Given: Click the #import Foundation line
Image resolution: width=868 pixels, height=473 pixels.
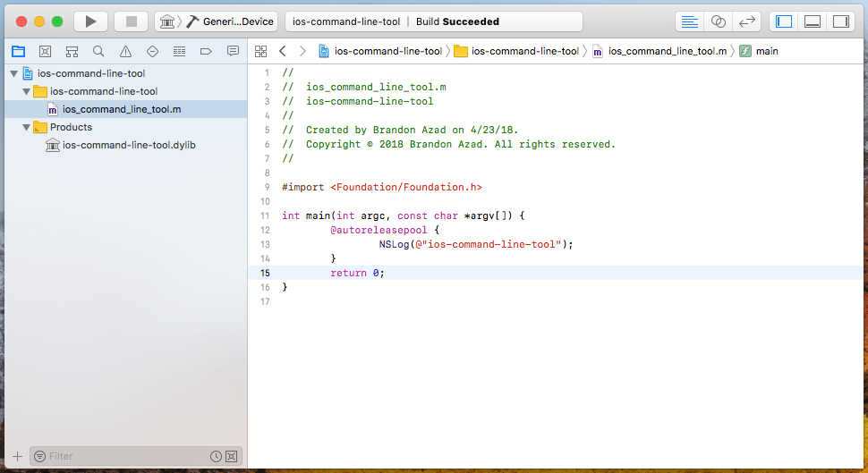Looking at the screenshot, I should pos(382,187).
